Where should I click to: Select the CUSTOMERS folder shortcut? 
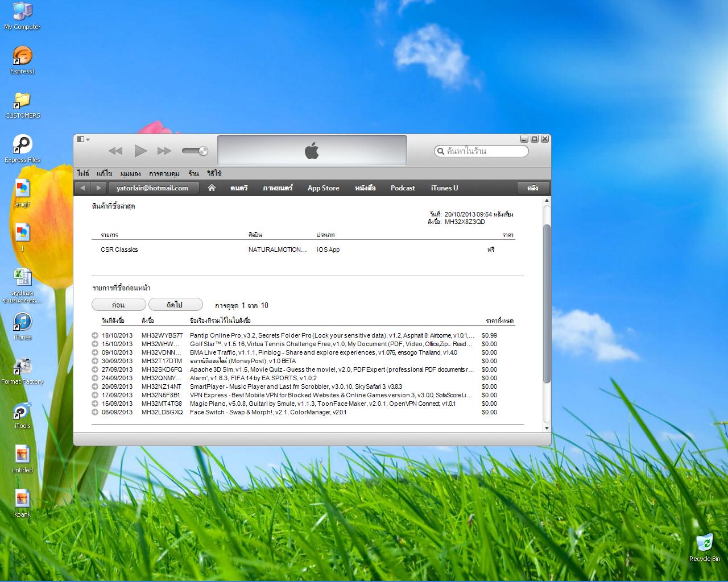(x=22, y=105)
